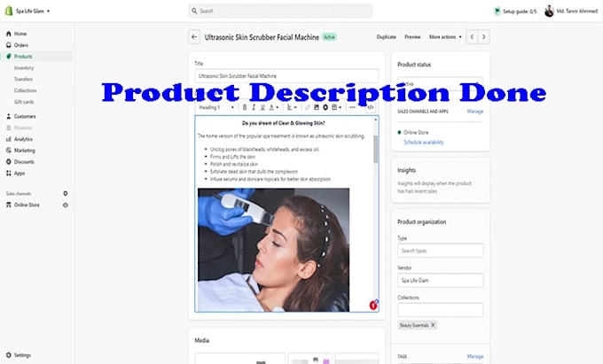The height and width of the screenshot is (364, 603).
Task: Click the insert link icon
Action: (308, 107)
